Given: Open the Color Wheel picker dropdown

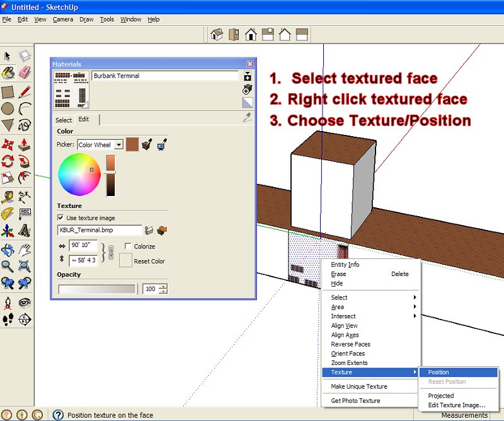Looking at the screenshot, I should [x=119, y=144].
